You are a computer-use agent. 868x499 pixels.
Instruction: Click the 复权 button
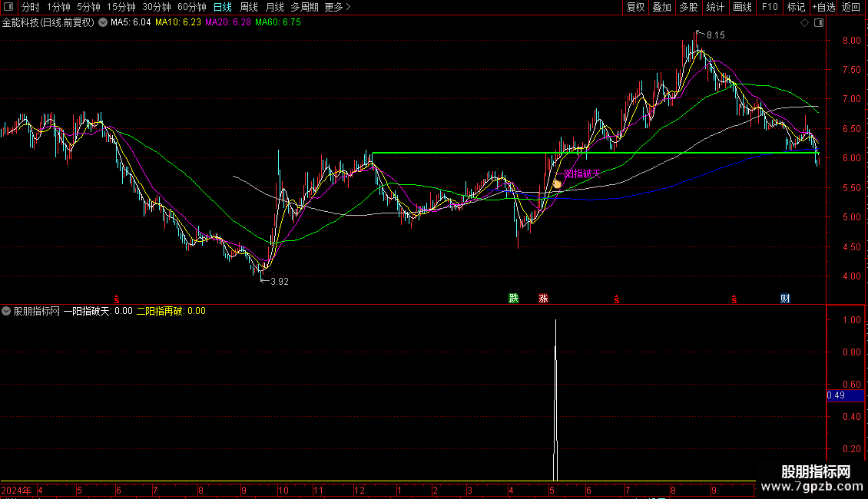635,7
